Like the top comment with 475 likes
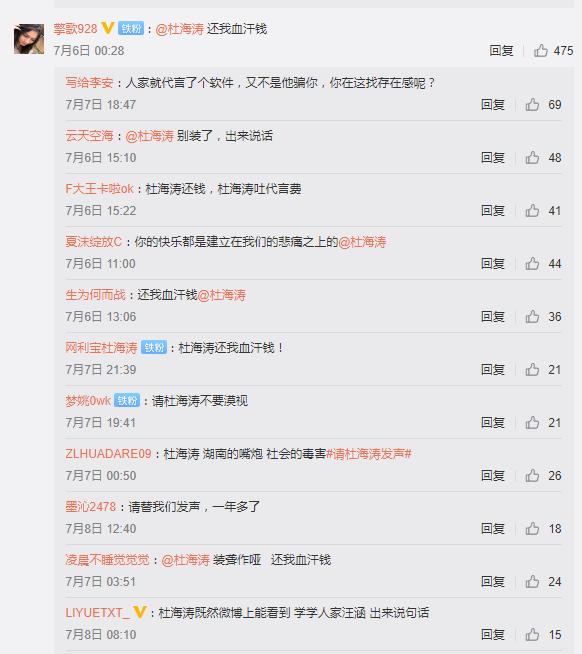Screen dimensions: 582x654 [541, 50]
